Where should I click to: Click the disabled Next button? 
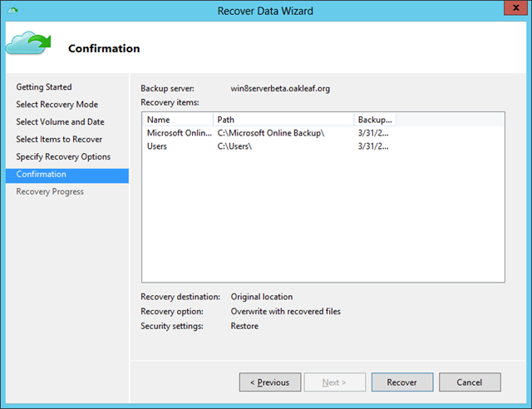[334, 382]
